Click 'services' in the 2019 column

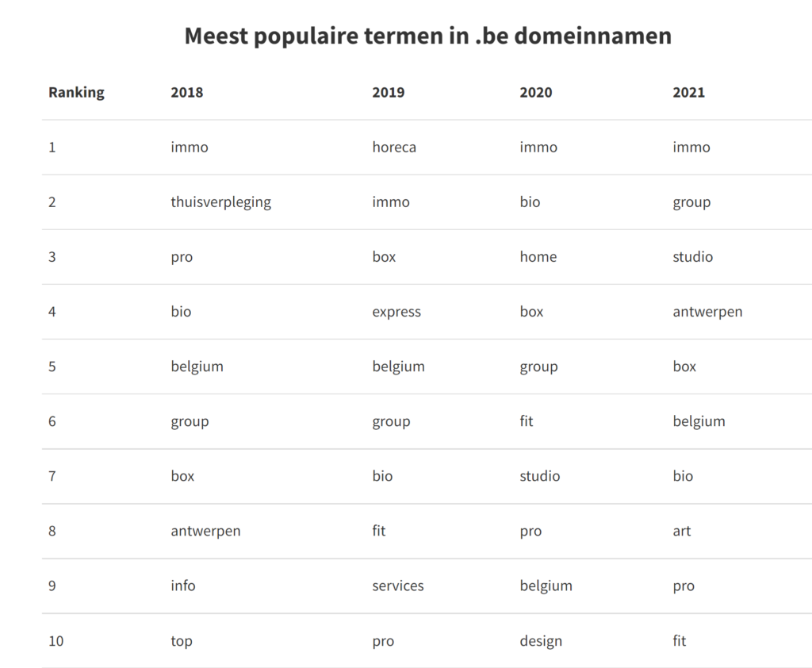point(398,586)
